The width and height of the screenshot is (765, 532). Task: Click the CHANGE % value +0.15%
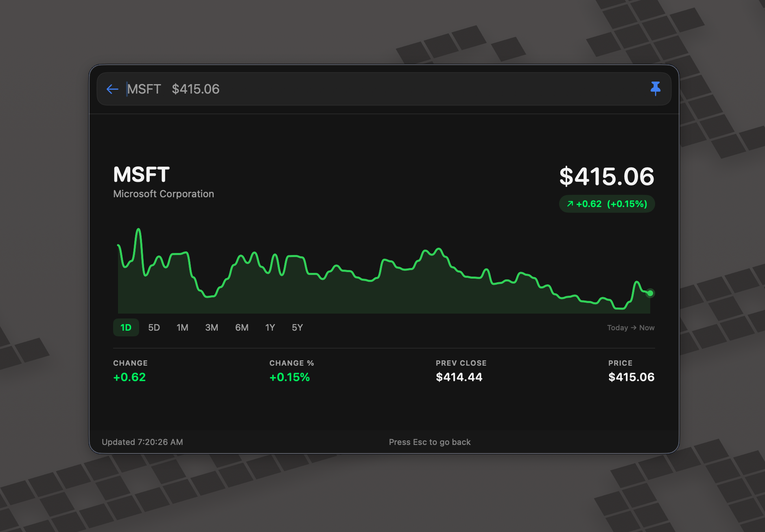(290, 377)
